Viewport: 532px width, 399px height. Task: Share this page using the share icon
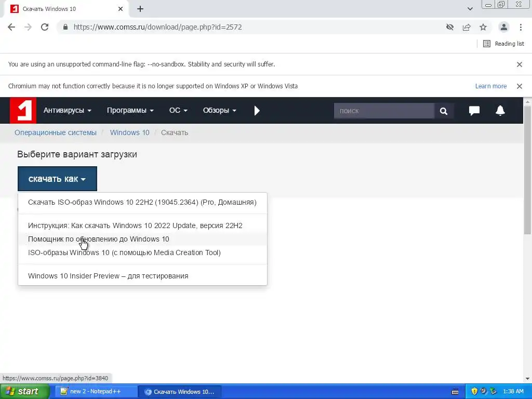[467, 27]
